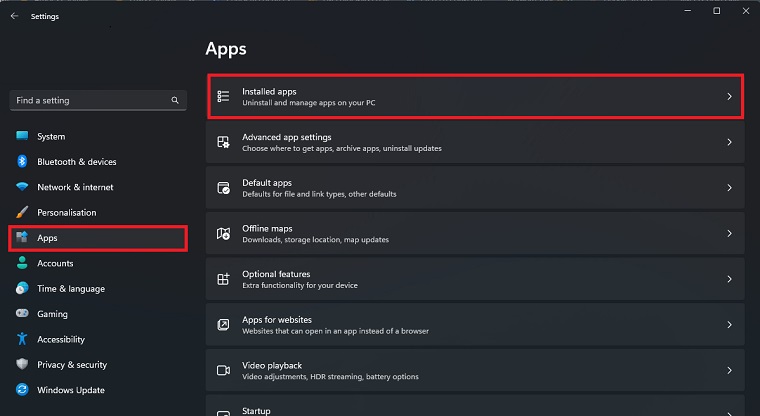Expand the Apps for websites chevron
Image resolution: width=760 pixels, height=416 pixels.
click(729, 325)
